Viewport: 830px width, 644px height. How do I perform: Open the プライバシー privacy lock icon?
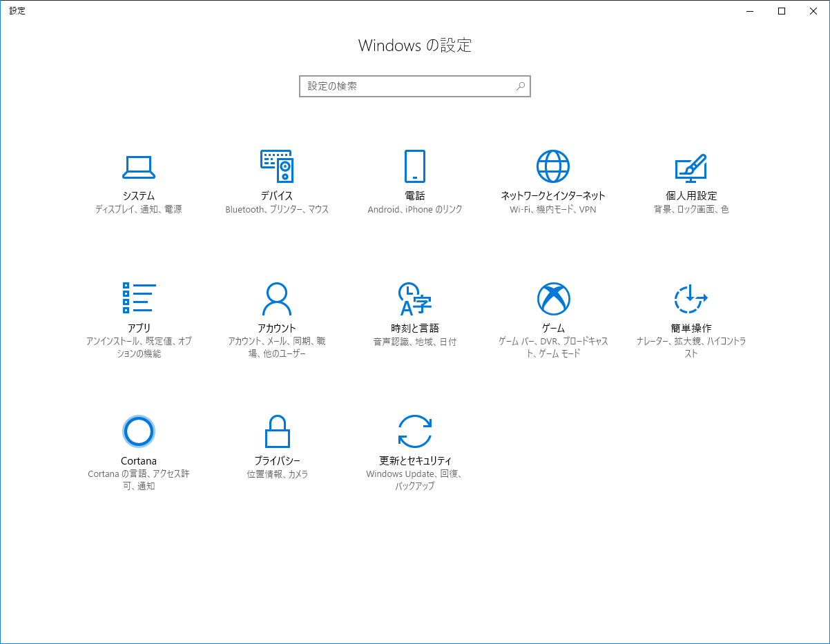[277, 431]
